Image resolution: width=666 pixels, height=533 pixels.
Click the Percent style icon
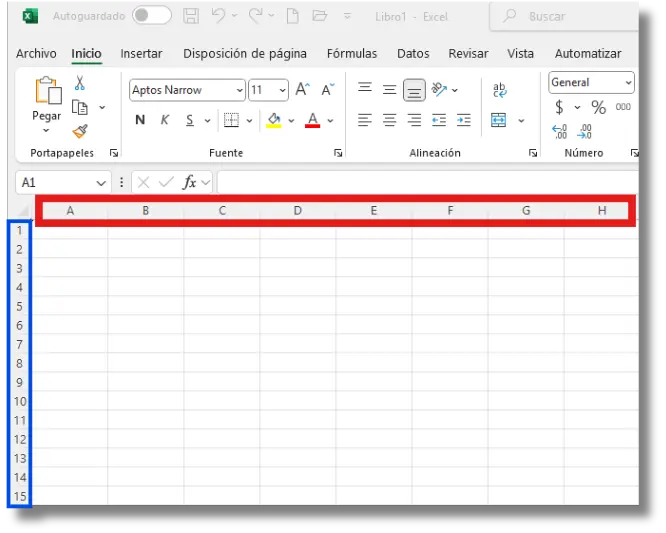click(x=598, y=107)
